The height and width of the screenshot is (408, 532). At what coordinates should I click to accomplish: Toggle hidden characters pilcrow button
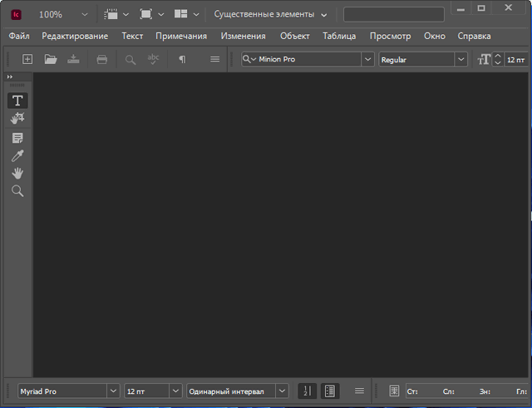point(182,59)
